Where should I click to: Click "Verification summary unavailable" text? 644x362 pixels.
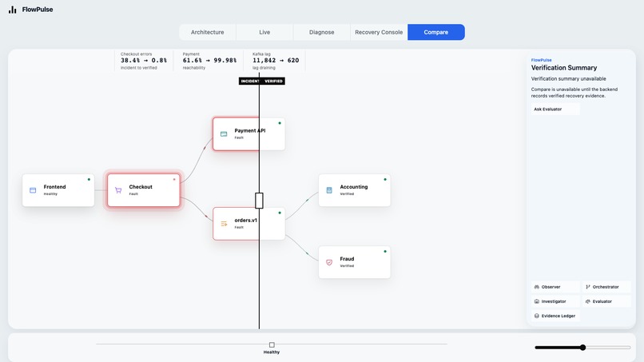(568, 78)
